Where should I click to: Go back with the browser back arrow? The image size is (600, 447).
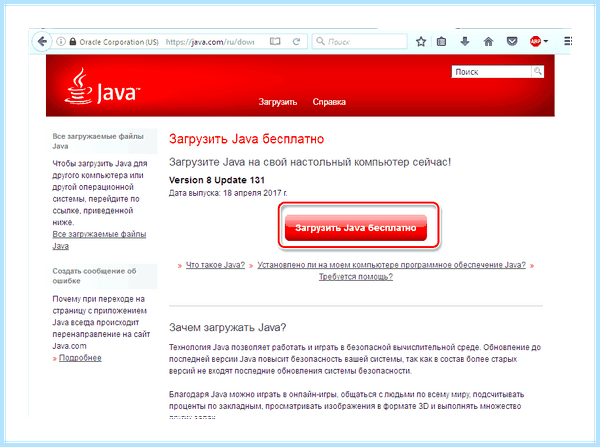pyautogui.click(x=42, y=41)
